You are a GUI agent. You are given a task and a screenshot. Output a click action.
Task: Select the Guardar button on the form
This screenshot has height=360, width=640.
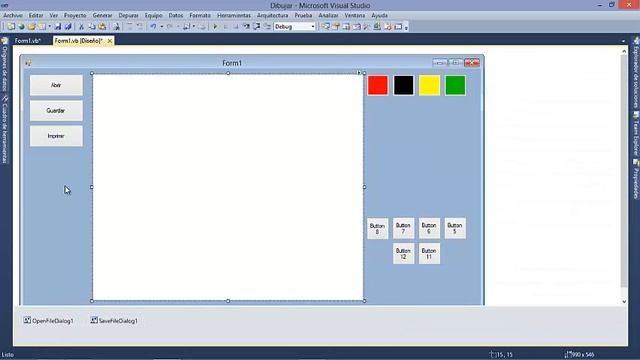[56, 111]
